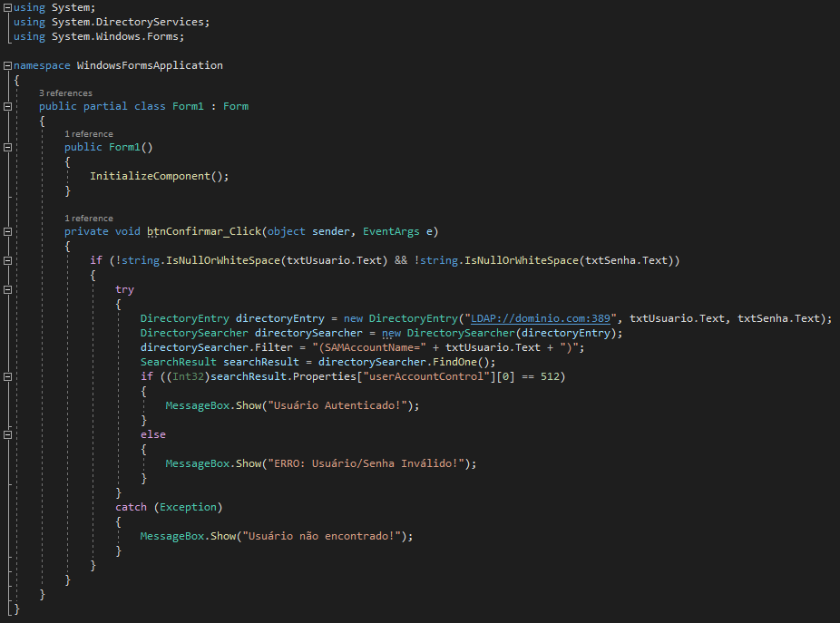Collapse the WindowsFormsApplication namespace block
Viewport: 840px width, 623px height.
tap(7, 66)
